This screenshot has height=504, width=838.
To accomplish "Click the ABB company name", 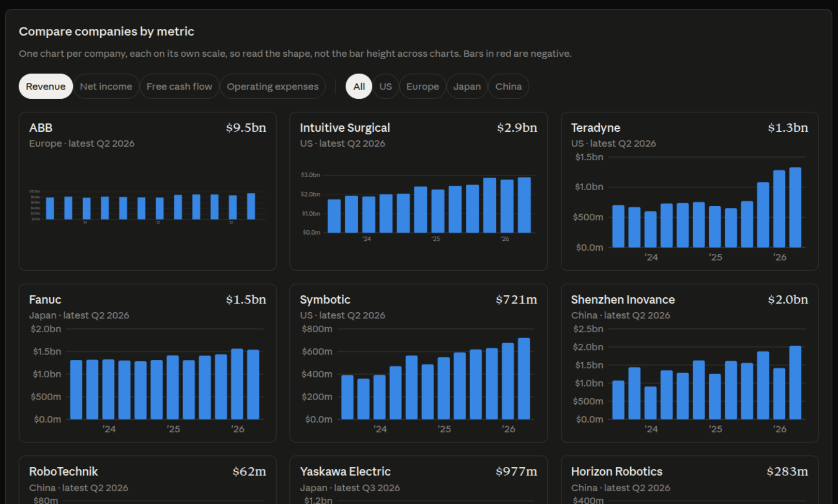I will click(x=41, y=128).
